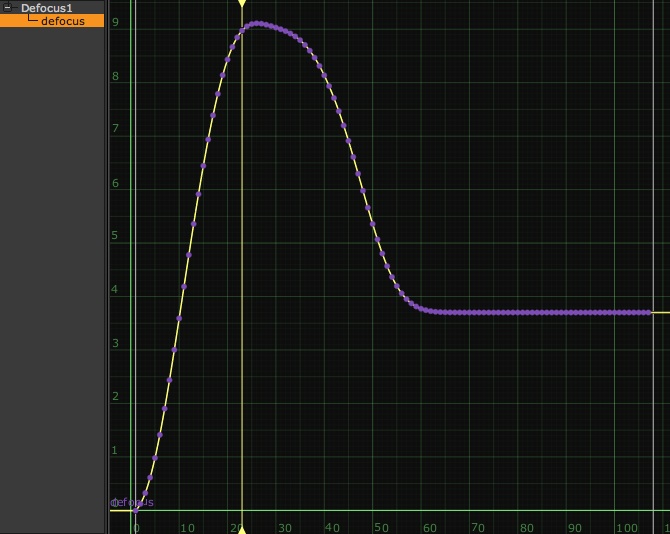
Task: Click the playhead triangle at bottom of graph
Action: [242, 529]
